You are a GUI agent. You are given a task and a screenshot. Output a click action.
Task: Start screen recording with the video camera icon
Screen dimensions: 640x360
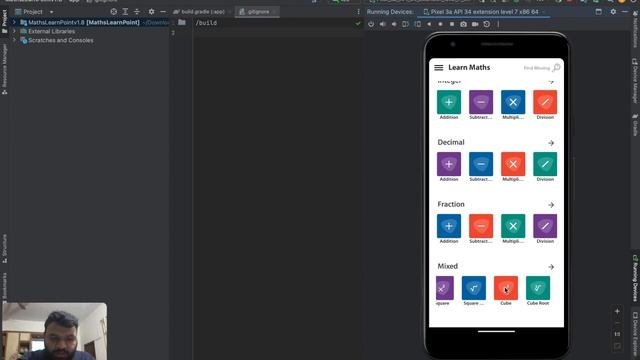click(475, 24)
